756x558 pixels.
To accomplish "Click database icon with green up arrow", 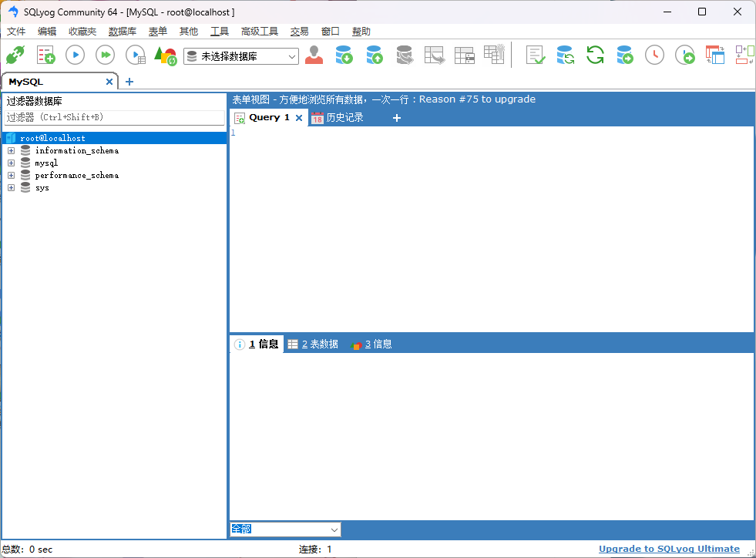I will 374,55.
